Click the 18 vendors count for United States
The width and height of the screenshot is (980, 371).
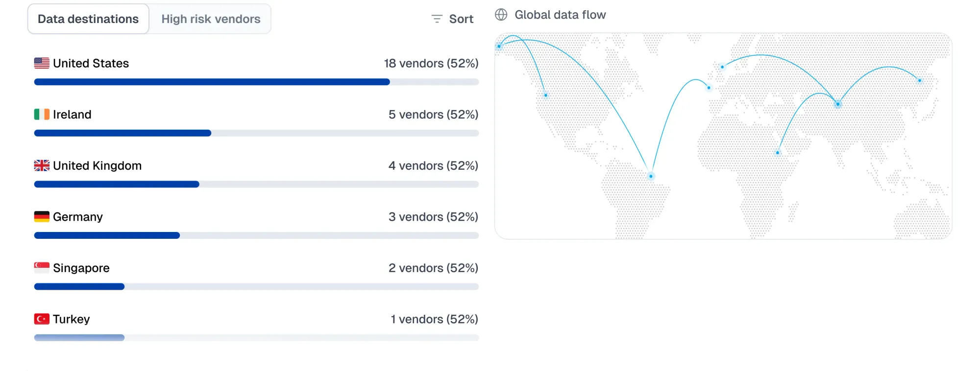point(431,63)
